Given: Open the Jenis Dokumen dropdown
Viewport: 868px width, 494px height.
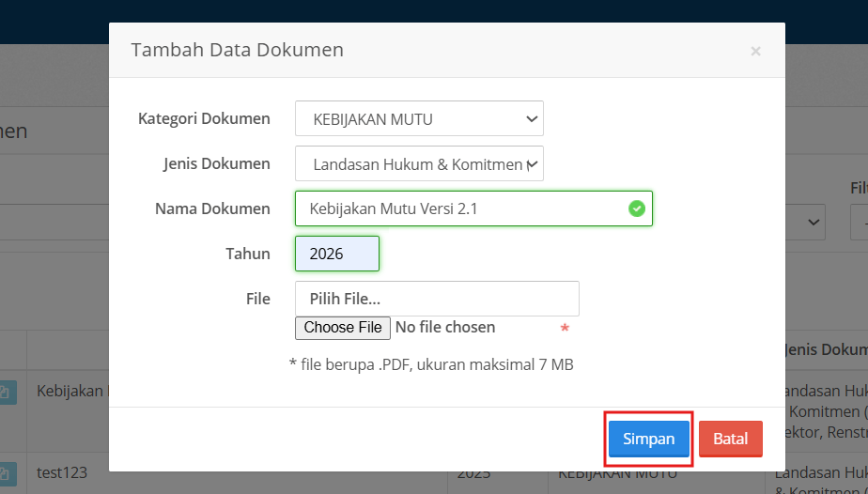Looking at the screenshot, I should 419,163.
